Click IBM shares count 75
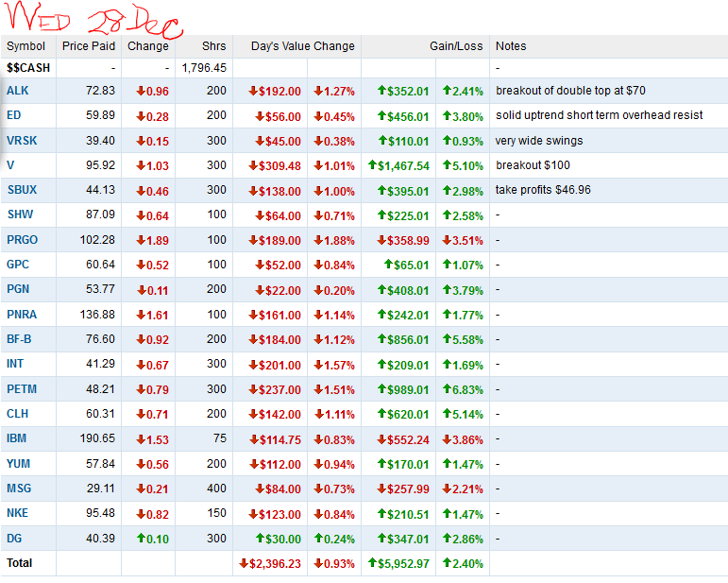The width and height of the screenshot is (728, 583). (x=220, y=438)
